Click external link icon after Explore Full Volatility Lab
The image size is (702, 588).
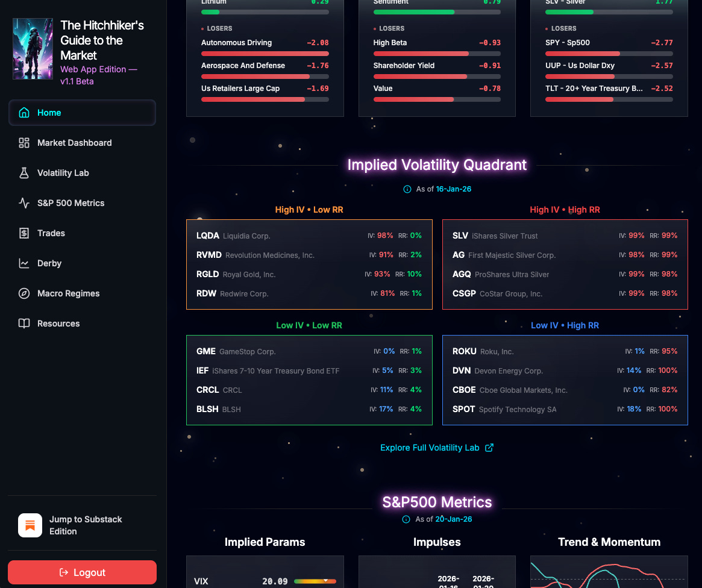489,448
